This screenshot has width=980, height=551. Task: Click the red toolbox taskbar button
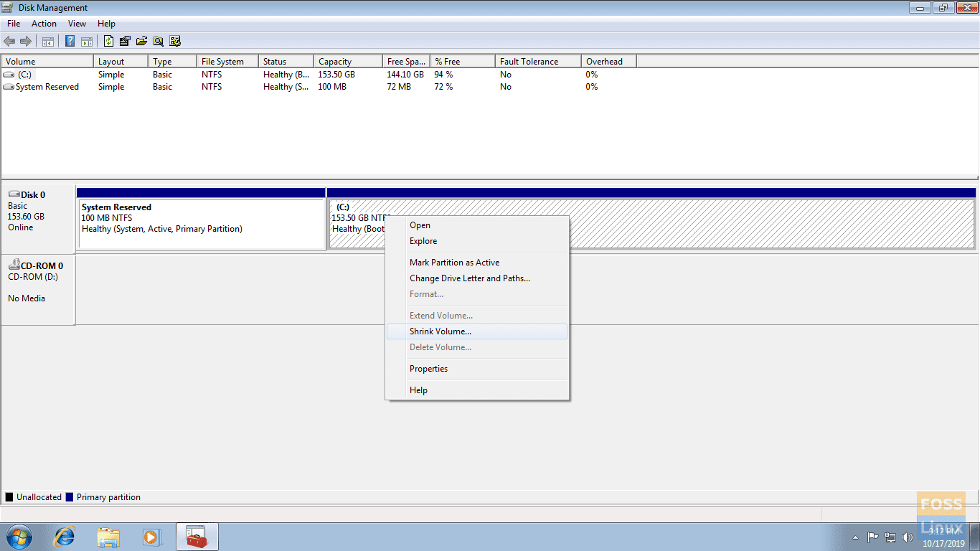point(197,537)
